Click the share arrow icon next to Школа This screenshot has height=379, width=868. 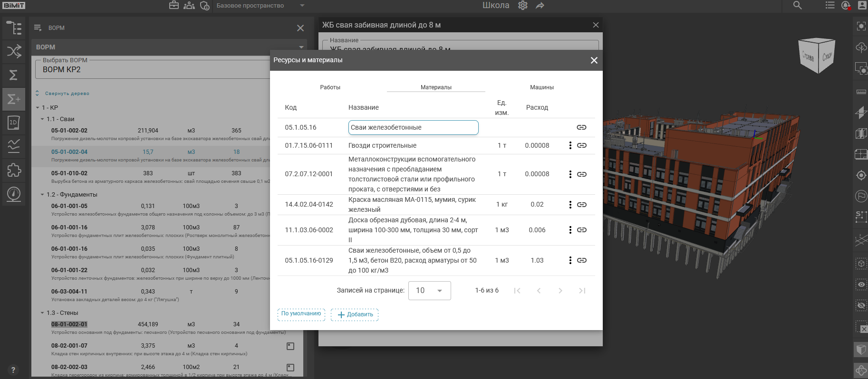click(x=540, y=5)
